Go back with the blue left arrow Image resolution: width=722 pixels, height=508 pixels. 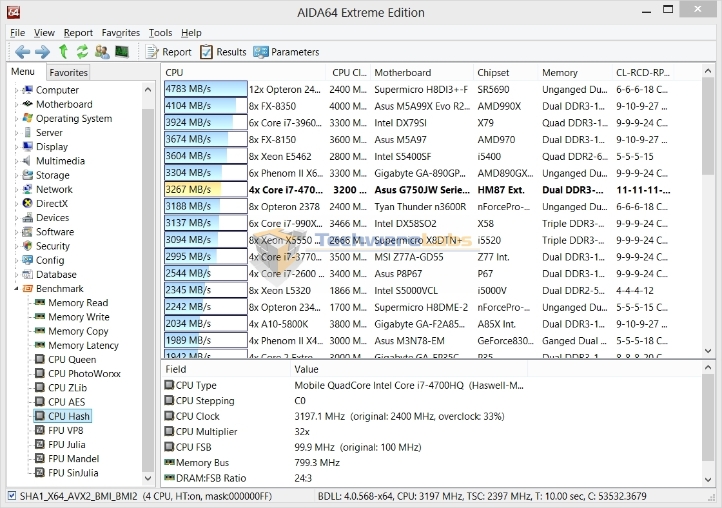(22, 52)
